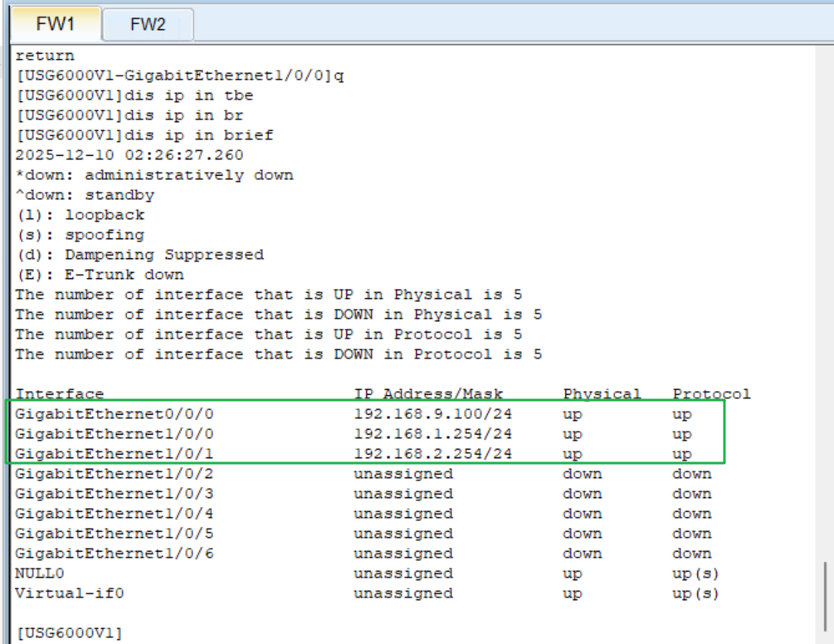Click the GigabitEthernet1/0/1 interface name
The height and width of the screenshot is (644, 834).
(x=115, y=454)
